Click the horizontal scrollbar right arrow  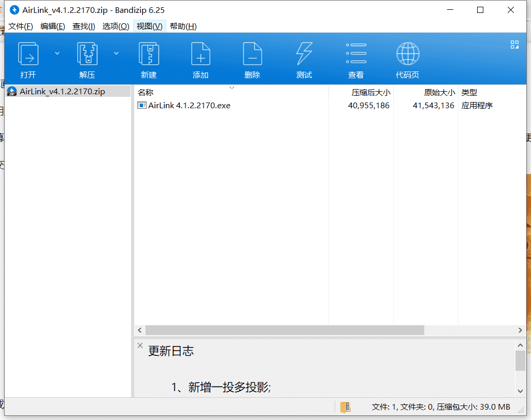coord(520,330)
